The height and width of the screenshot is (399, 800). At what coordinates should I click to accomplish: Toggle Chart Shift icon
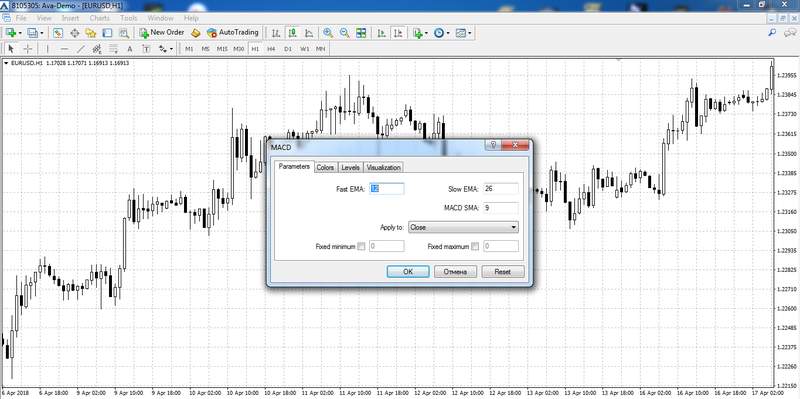(398, 33)
